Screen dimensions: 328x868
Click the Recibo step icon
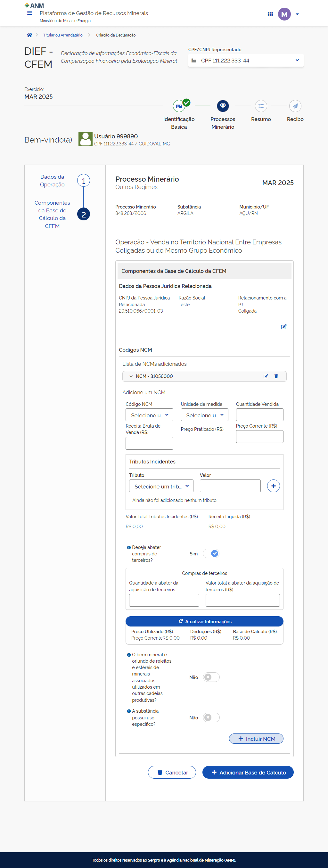pos(295,106)
